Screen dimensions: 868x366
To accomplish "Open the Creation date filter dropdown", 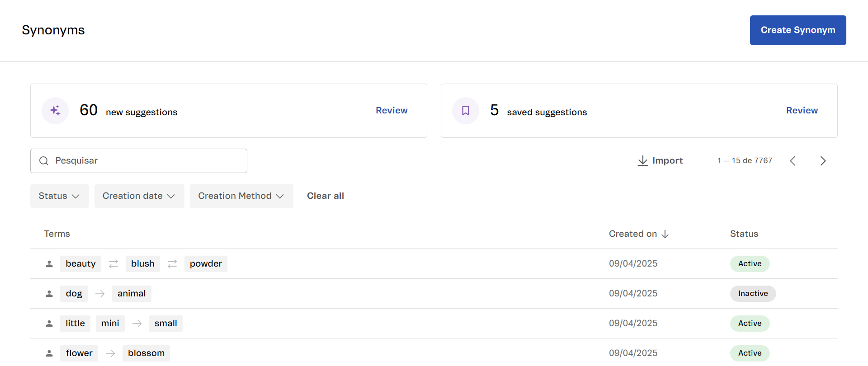I will point(139,196).
